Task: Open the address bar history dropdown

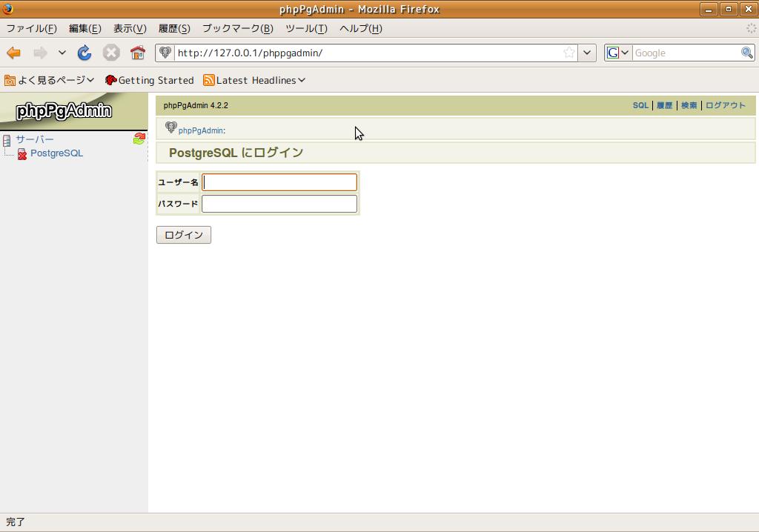Action: [587, 53]
